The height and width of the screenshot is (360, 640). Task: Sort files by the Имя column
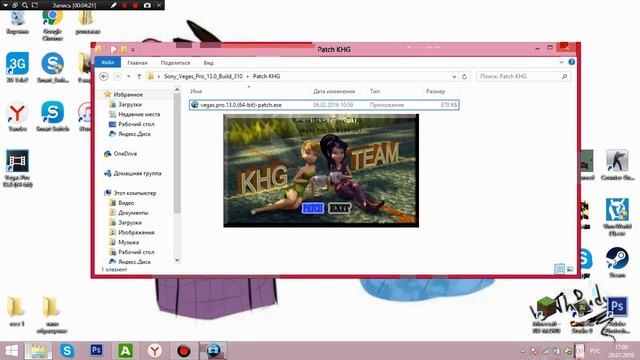(x=196, y=91)
